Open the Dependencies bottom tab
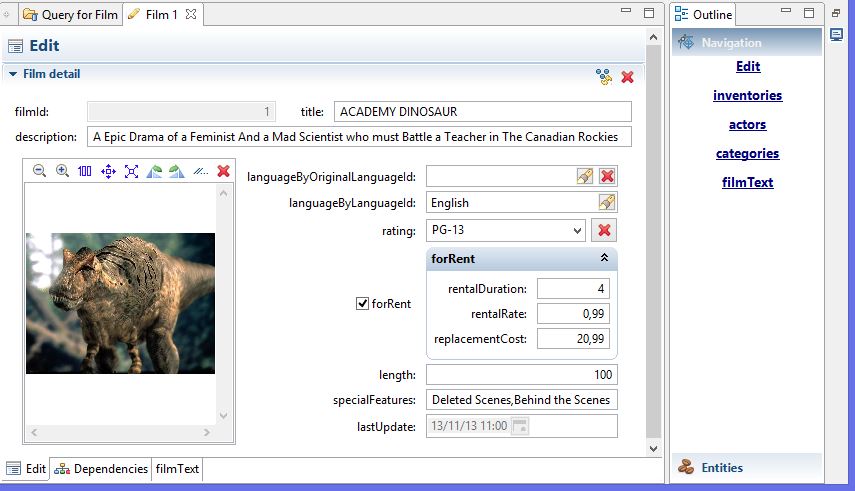The height and width of the screenshot is (491, 855). [101, 469]
